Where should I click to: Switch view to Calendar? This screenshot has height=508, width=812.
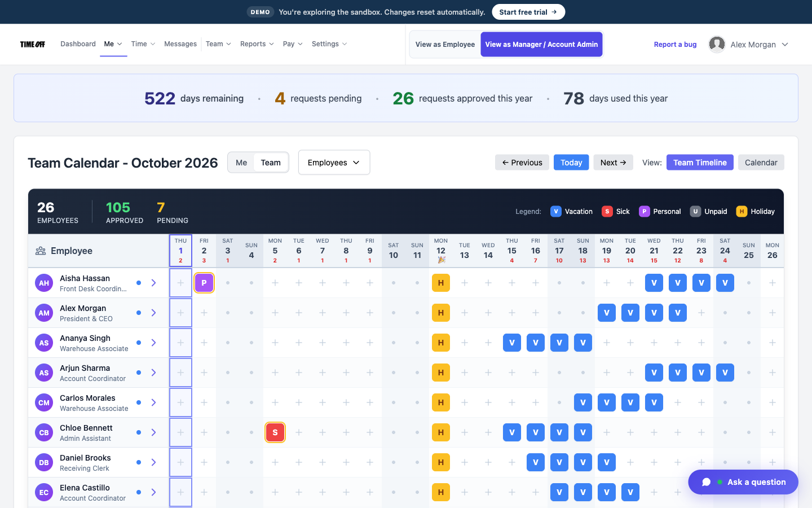point(761,163)
